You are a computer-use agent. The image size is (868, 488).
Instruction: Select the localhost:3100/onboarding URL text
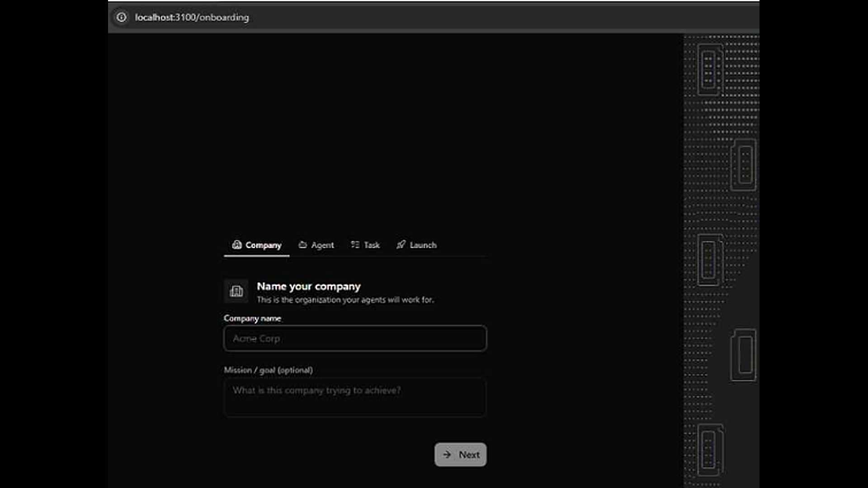[x=192, y=17]
